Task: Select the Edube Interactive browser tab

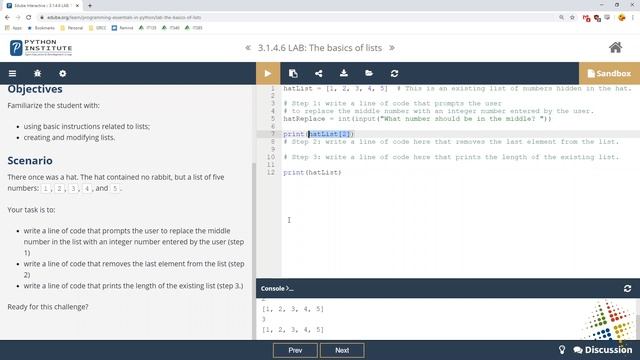Action: click(41, 6)
